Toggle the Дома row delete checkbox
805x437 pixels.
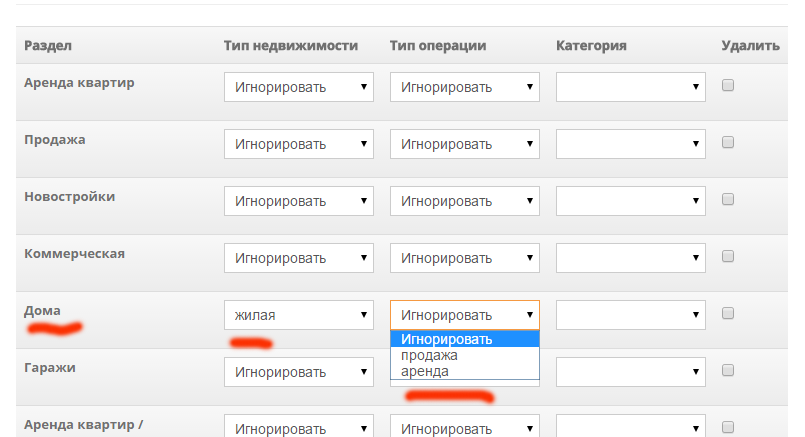727,313
